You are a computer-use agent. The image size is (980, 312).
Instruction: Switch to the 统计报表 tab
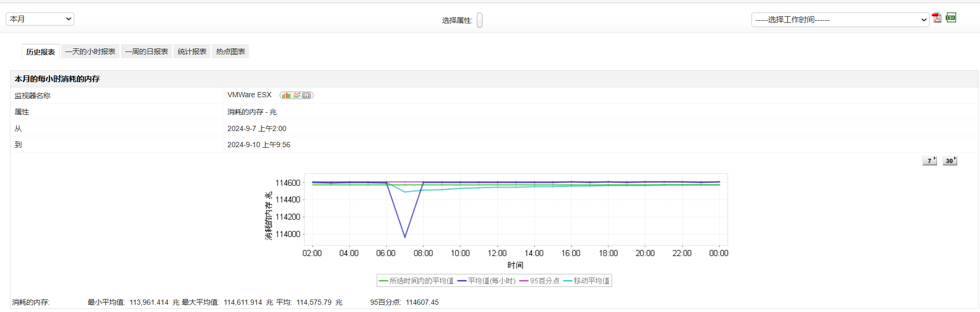pos(192,51)
